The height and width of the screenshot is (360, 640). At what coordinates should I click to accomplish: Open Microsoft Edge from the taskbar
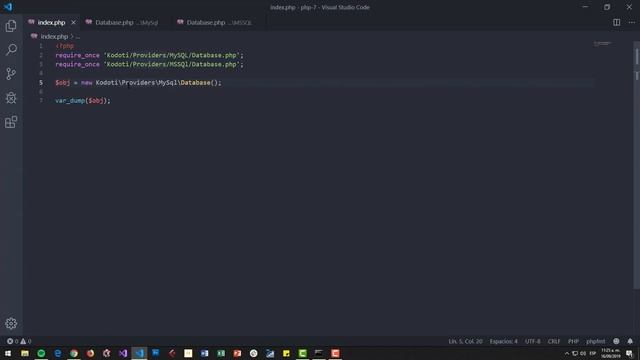click(58, 353)
